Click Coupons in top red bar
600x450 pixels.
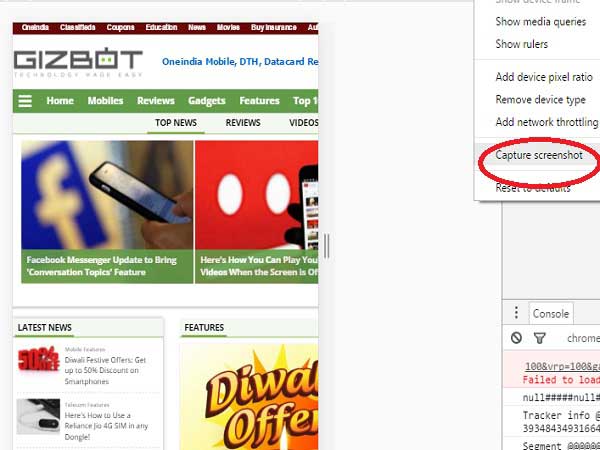pos(121,28)
